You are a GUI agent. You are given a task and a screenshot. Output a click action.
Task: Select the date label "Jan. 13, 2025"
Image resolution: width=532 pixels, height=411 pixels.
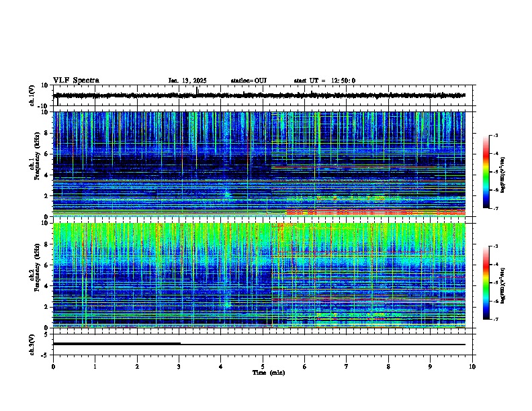(x=187, y=81)
